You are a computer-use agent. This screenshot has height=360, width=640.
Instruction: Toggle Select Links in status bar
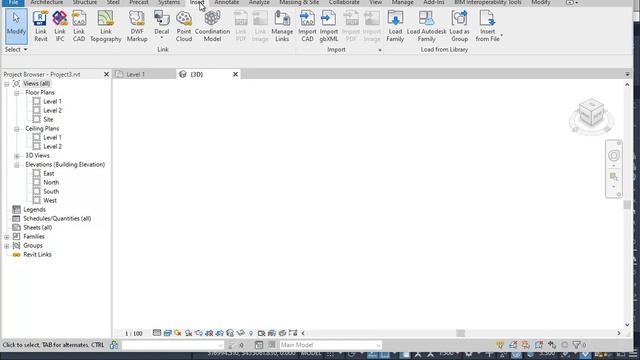500,345
